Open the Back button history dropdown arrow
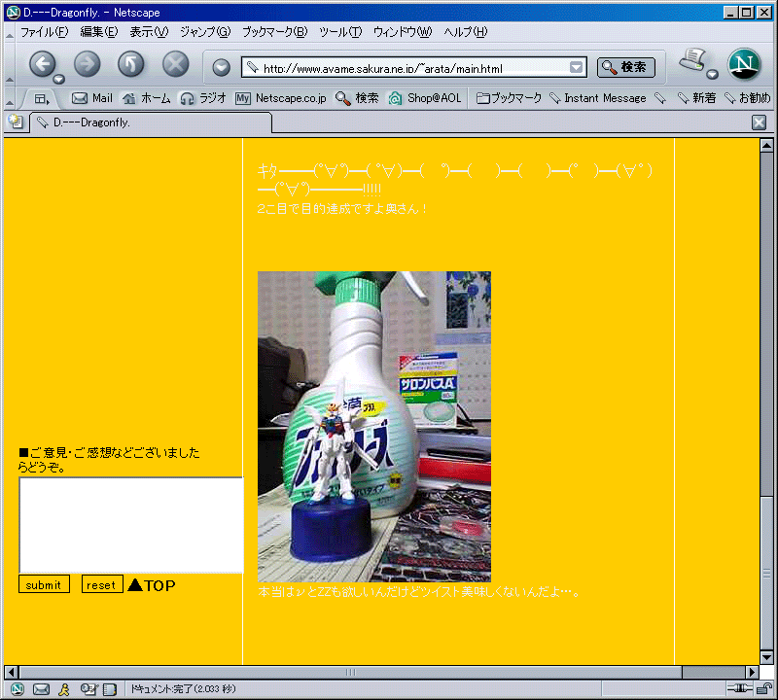This screenshot has height=700, width=778. pyautogui.click(x=59, y=79)
